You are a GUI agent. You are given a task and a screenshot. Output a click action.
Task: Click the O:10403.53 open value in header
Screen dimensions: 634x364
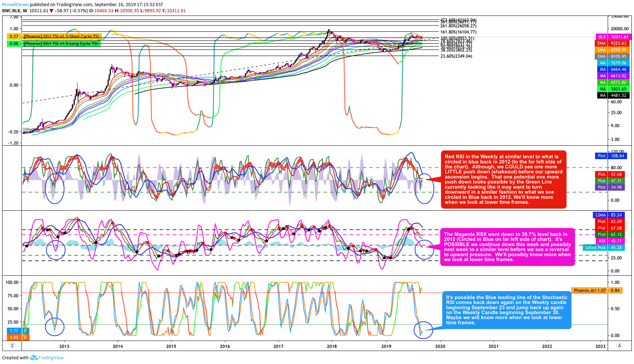click(x=101, y=11)
